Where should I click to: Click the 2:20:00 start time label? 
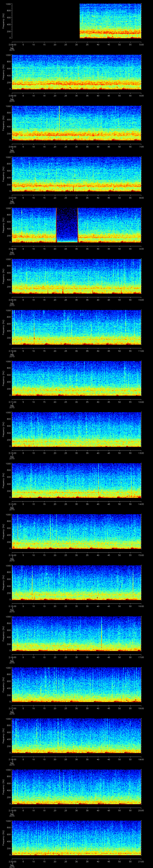tap(12, 861)
